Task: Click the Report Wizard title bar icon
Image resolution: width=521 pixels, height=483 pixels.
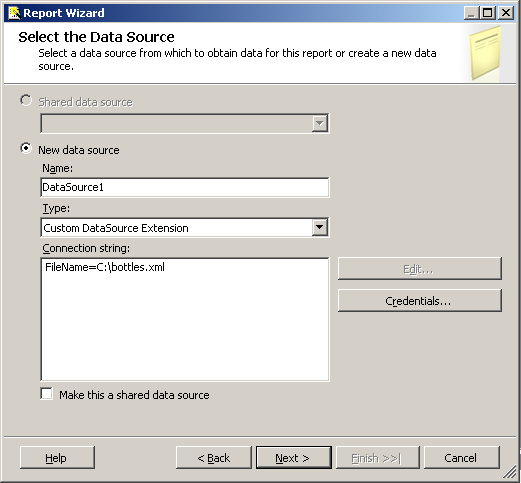Action: 15,13
